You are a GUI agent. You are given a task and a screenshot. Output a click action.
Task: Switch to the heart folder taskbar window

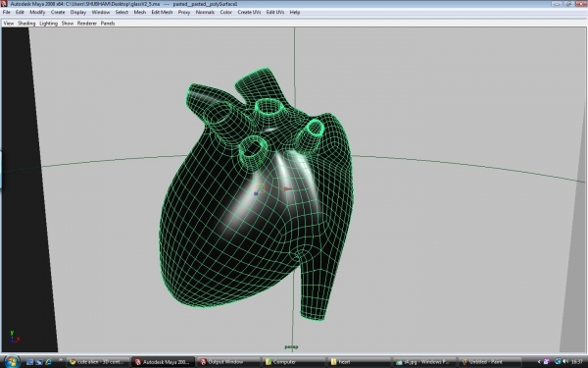pos(359,362)
